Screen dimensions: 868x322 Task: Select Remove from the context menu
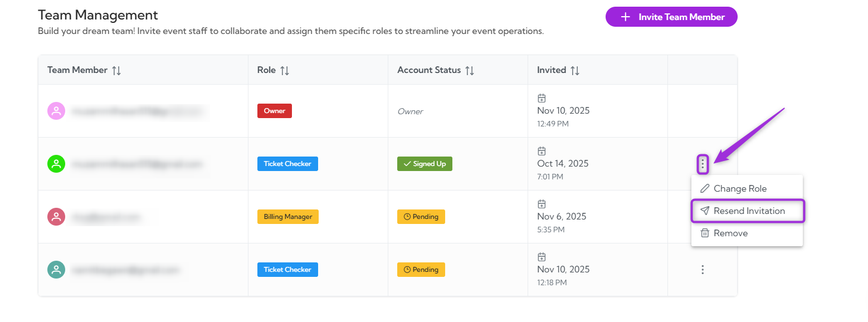pyautogui.click(x=730, y=233)
